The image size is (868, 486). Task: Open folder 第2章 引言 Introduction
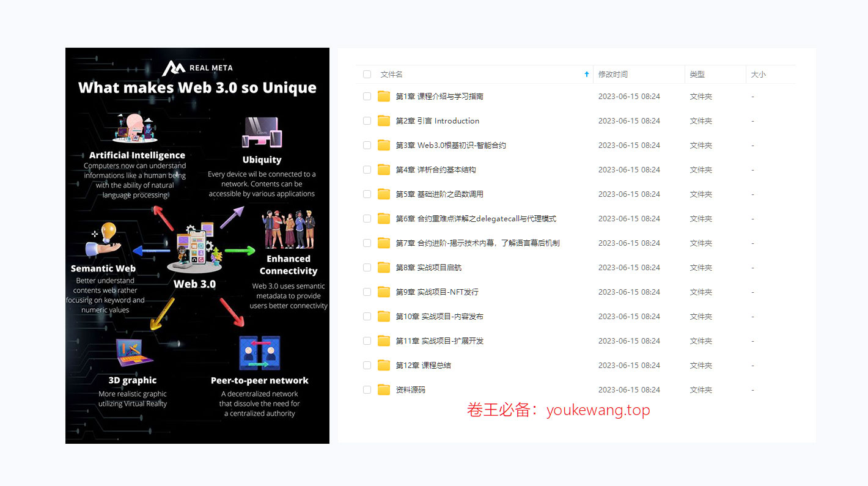[x=437, y=120]
